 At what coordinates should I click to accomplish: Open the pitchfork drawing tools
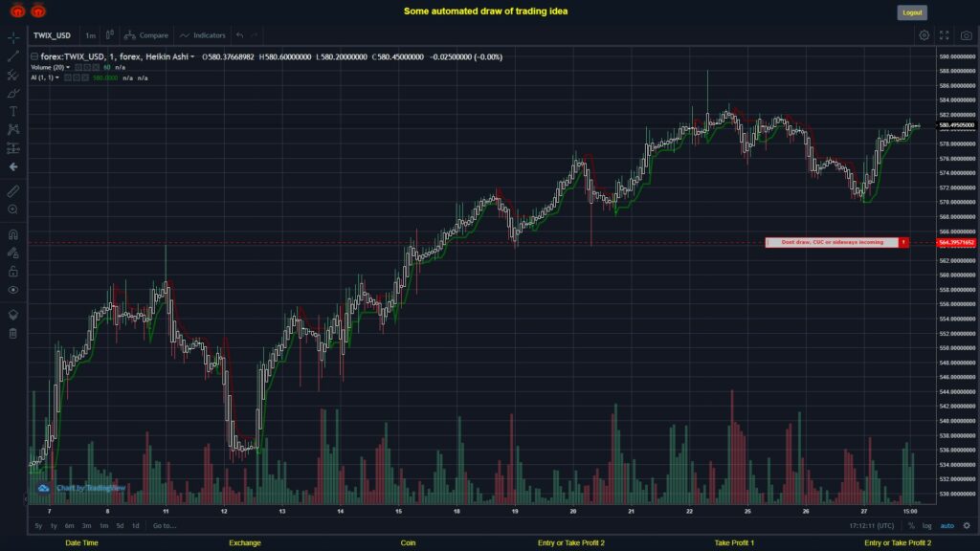(x=13, y=75)
